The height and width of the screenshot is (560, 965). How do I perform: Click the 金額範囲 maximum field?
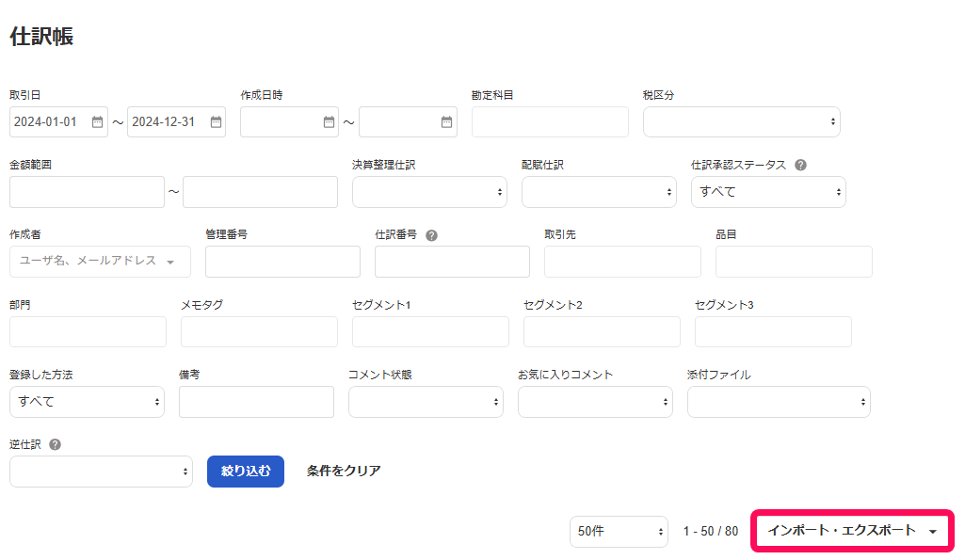(261, 192)
